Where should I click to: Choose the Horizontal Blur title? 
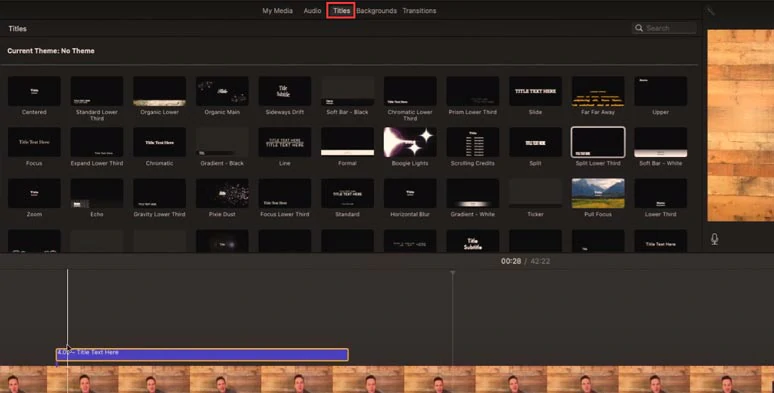tap(410, 193)
